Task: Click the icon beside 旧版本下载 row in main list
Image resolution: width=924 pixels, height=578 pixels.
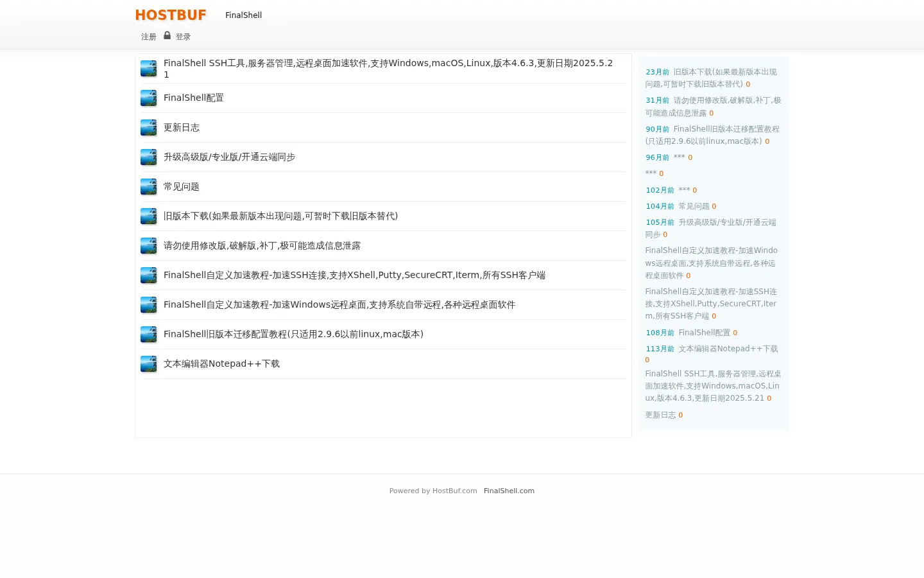Action: coord(149,216)
